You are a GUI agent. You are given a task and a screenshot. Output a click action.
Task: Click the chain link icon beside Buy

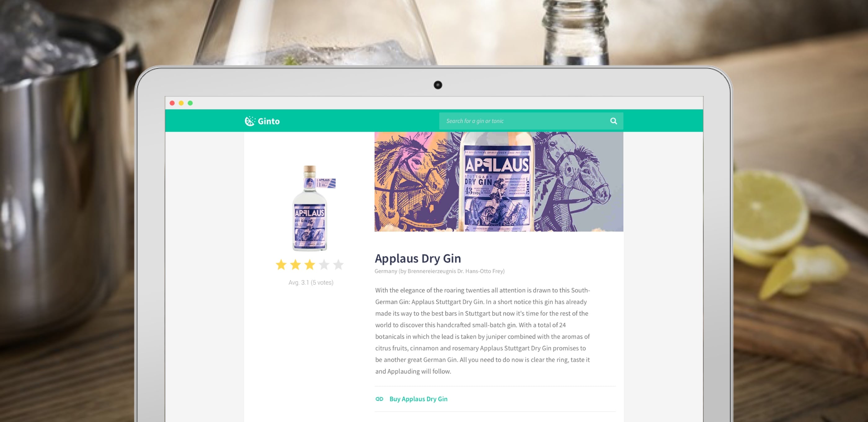click(x=379, y=399)
